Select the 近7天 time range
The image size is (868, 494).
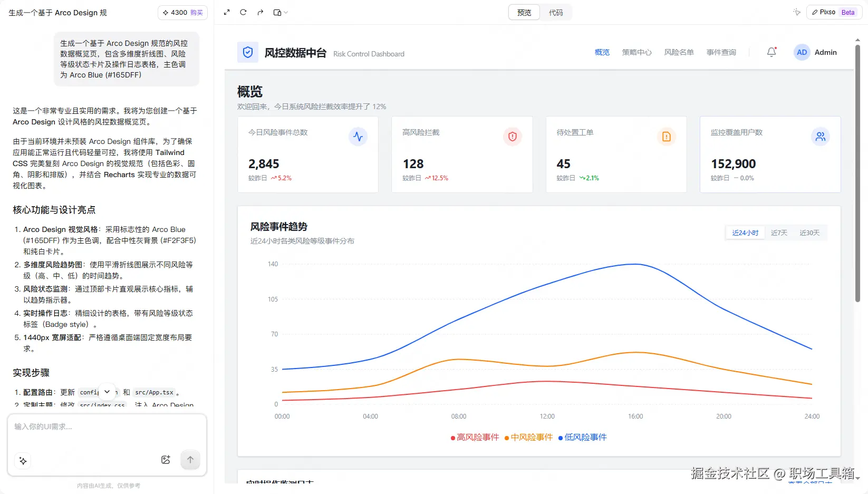(779, 233)
